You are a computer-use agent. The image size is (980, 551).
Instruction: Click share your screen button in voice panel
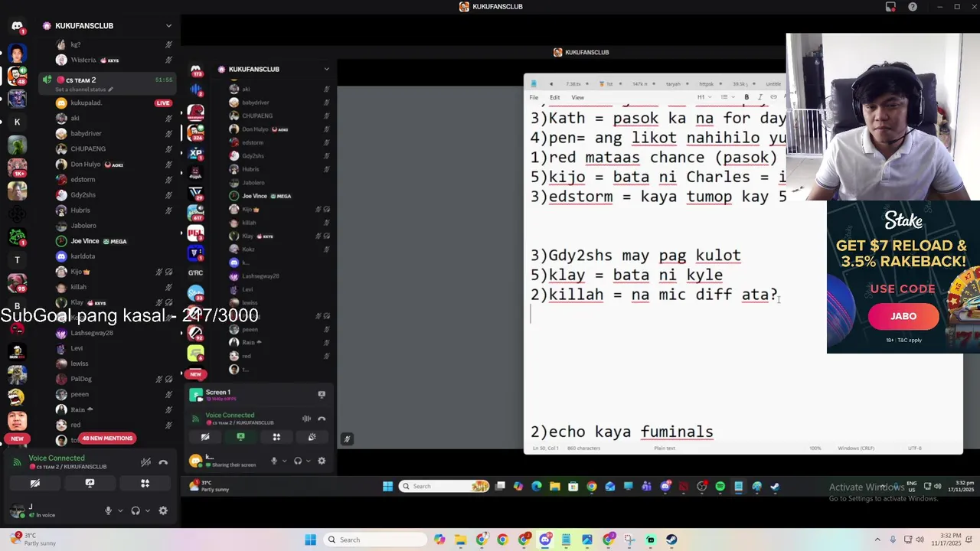pyautogui.click(x=90, y=484)
